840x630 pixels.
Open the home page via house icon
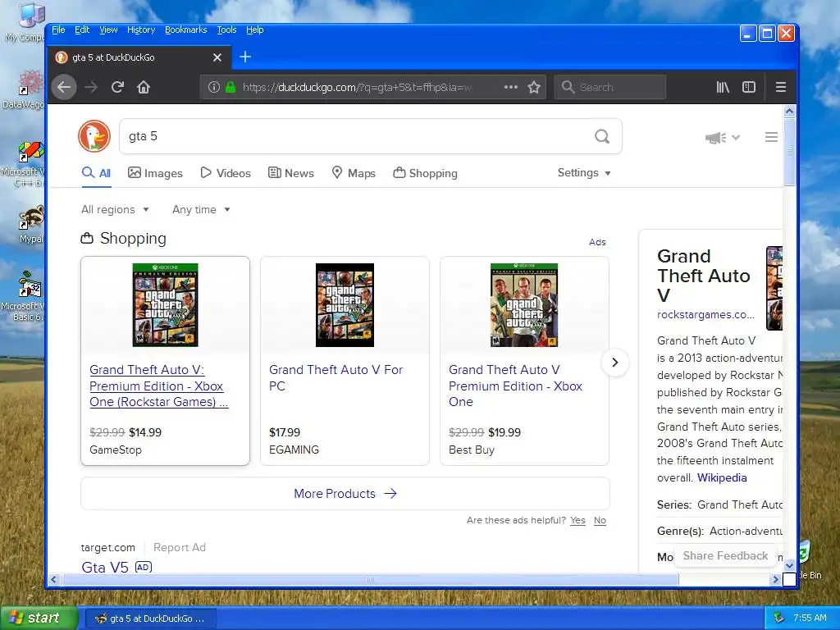[x=144, y=87]
